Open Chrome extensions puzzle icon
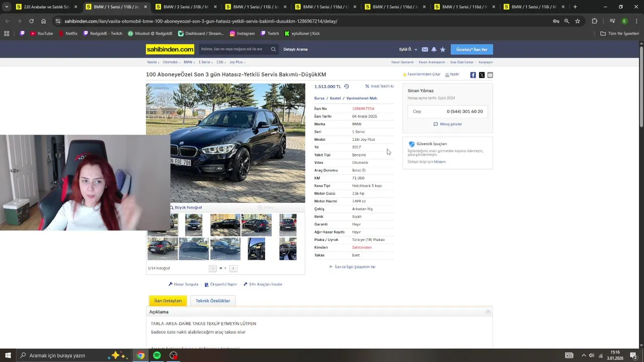 [x=595, y=21]
